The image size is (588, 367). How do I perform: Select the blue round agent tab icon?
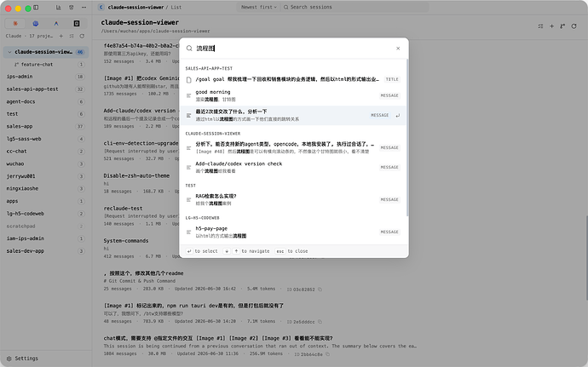36,23
